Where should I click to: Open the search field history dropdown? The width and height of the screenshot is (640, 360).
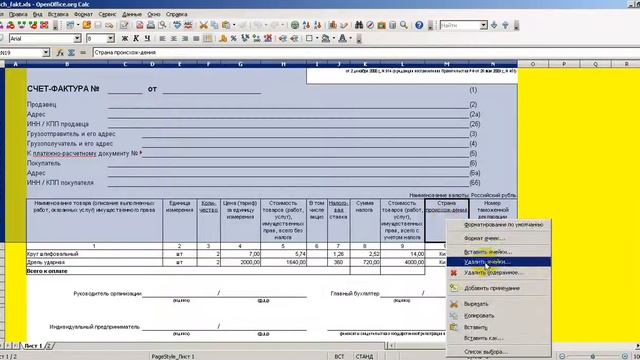click(x=484, y=25)
